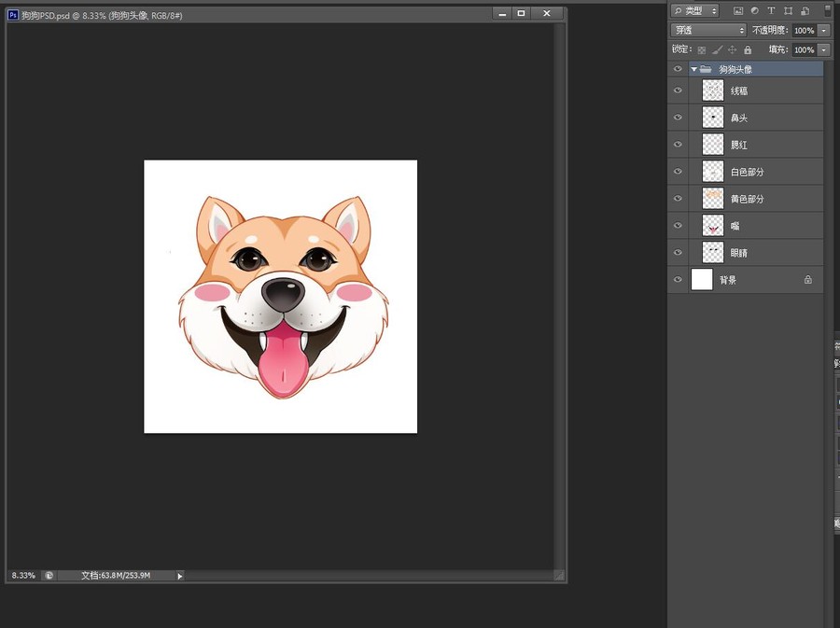Toggle the smart object filter icon
840x628 pixels.
coord(805,10)
